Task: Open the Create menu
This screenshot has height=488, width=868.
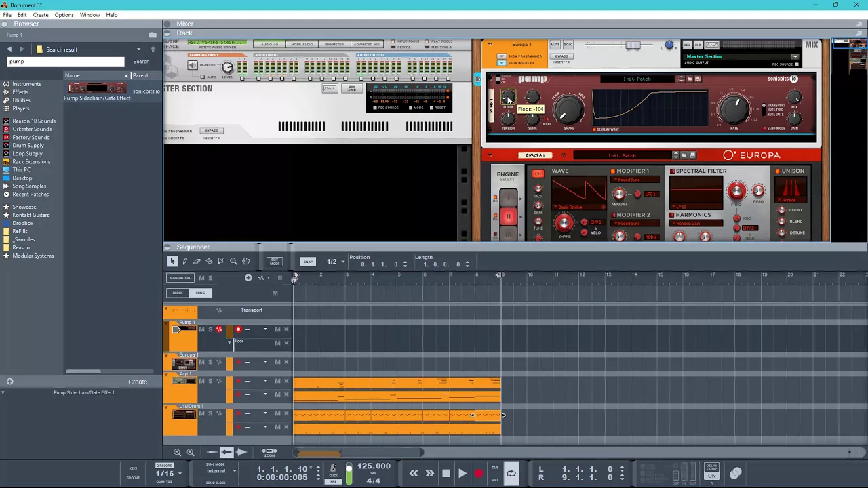Action: pos(41,15)
